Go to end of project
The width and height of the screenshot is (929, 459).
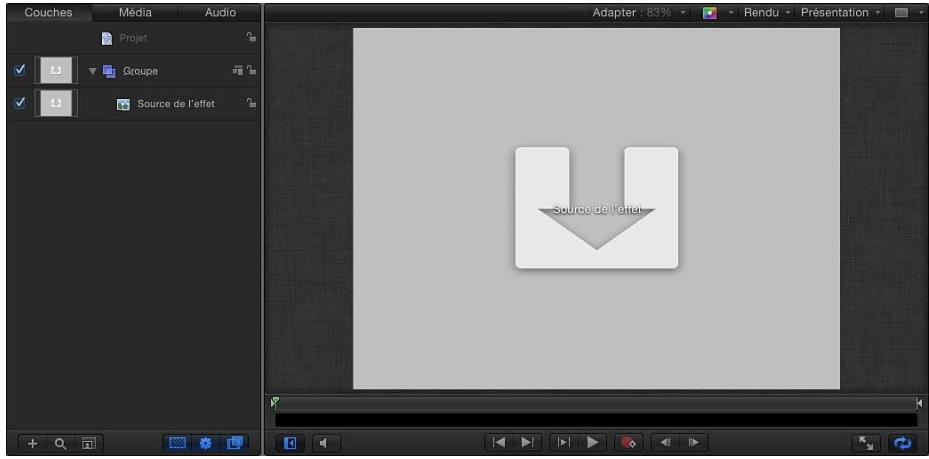pos(527,442)
